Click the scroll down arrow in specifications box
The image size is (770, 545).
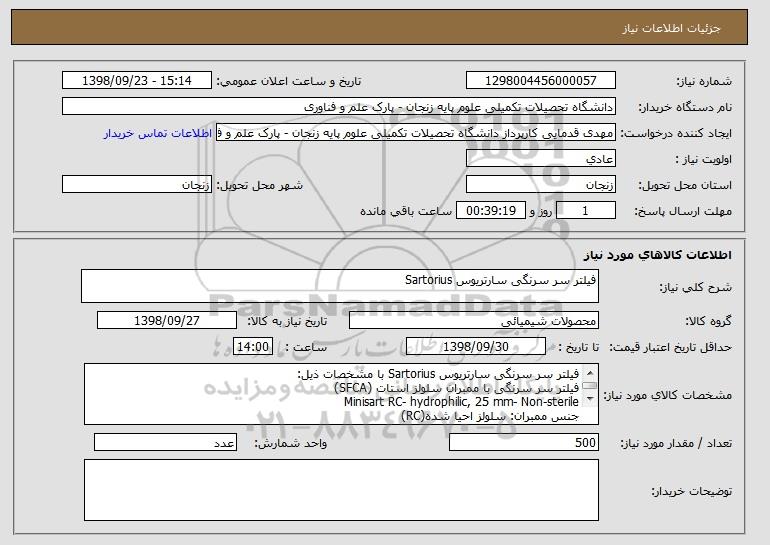click(x=590, y=399)
